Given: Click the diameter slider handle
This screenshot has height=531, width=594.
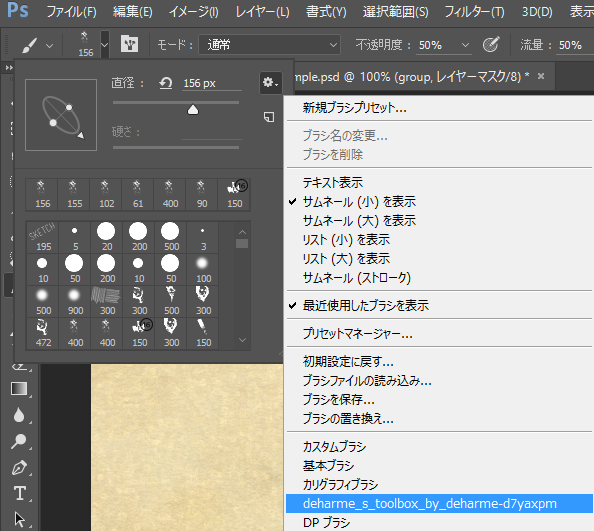Looking at the screenshot, I should pyautogui.click(x=193, y=109).
